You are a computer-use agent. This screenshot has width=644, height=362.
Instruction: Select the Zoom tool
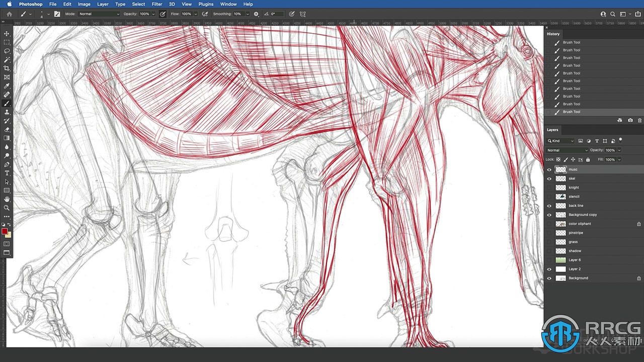pos(7,208)
